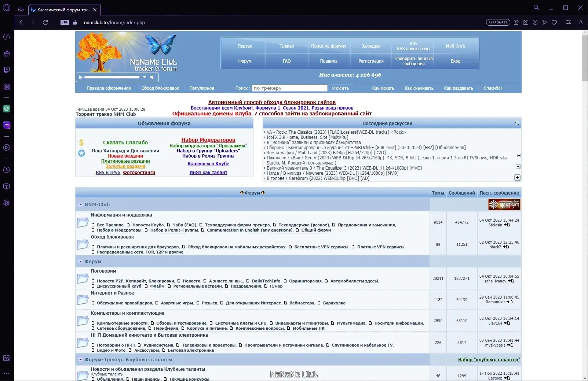Click the AI PROMPTS button
This screenshot has height=381, width=588.
(x=498, y=22)
